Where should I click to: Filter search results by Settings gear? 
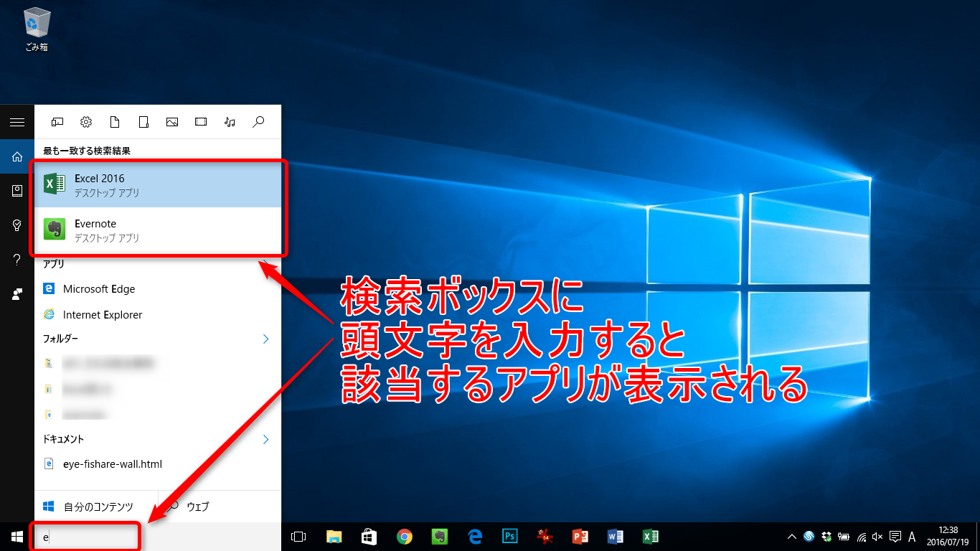86,122
